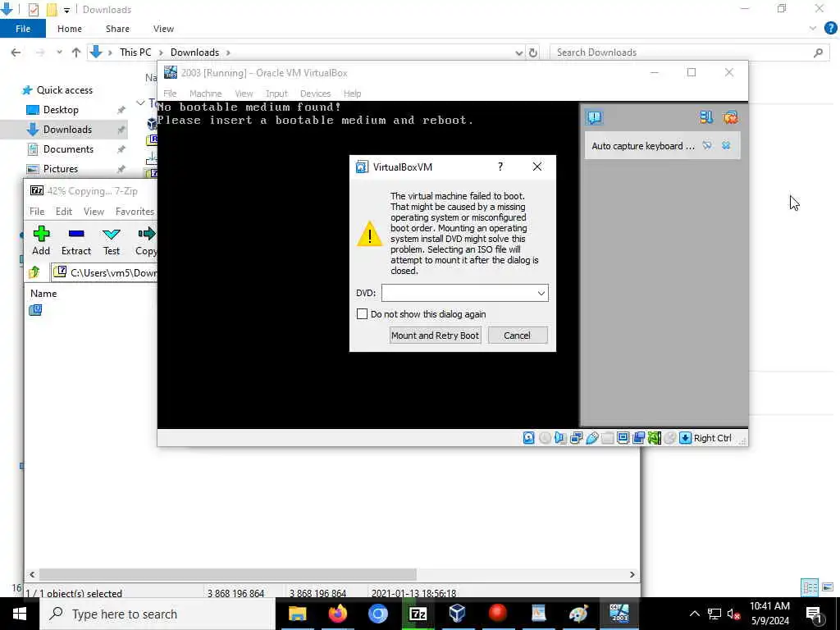
Task: Click the Quick Access Toolbar customize arrow
Action: 66,10
